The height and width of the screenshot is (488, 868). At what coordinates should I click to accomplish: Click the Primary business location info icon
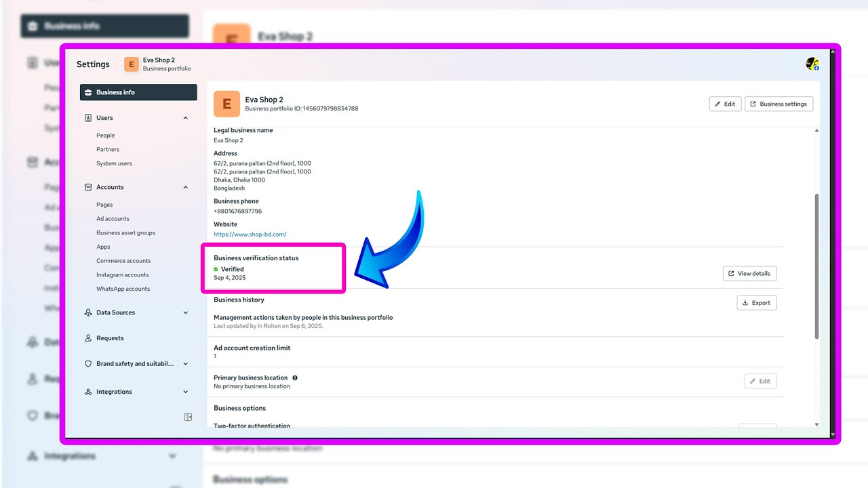coord(295,378)
